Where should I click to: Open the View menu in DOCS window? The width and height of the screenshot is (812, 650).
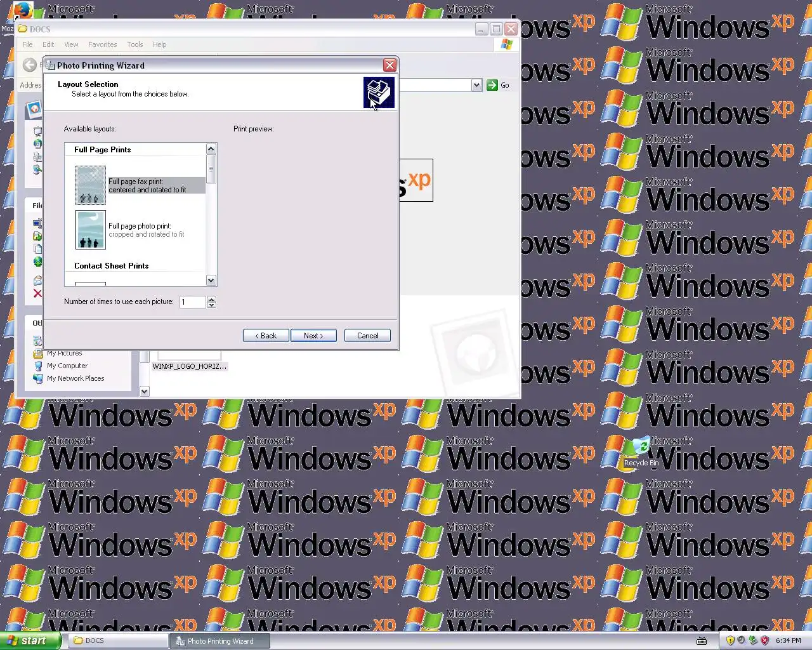pyautogui.click(x=71, y=44)
